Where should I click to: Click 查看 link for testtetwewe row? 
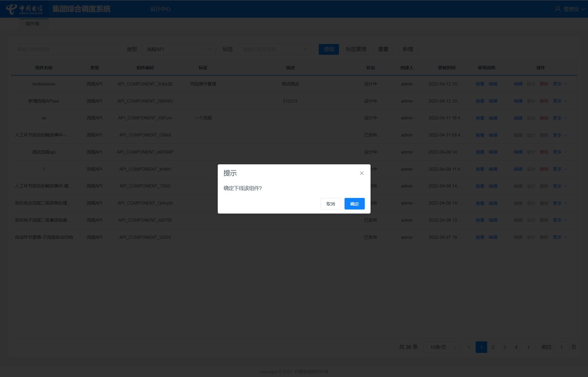(x=480, y=84)
